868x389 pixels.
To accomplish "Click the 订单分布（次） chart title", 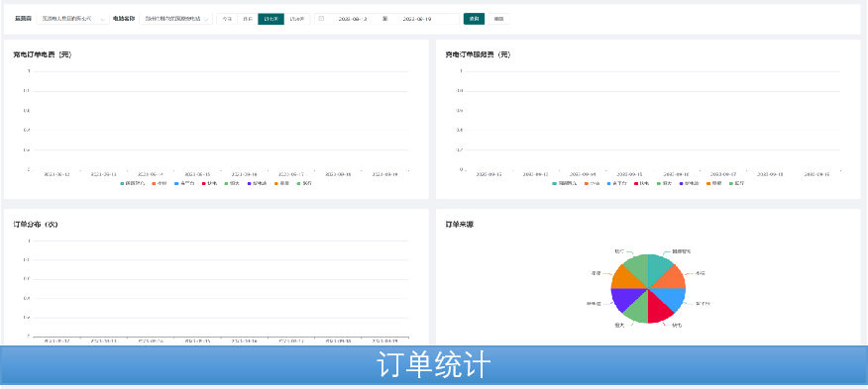I will coord(36,225).
